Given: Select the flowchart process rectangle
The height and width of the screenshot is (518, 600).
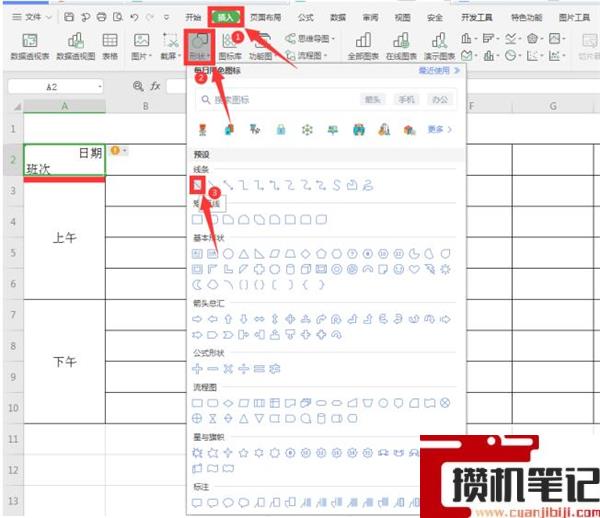Looking at the screenshot, I should (197, 403).
